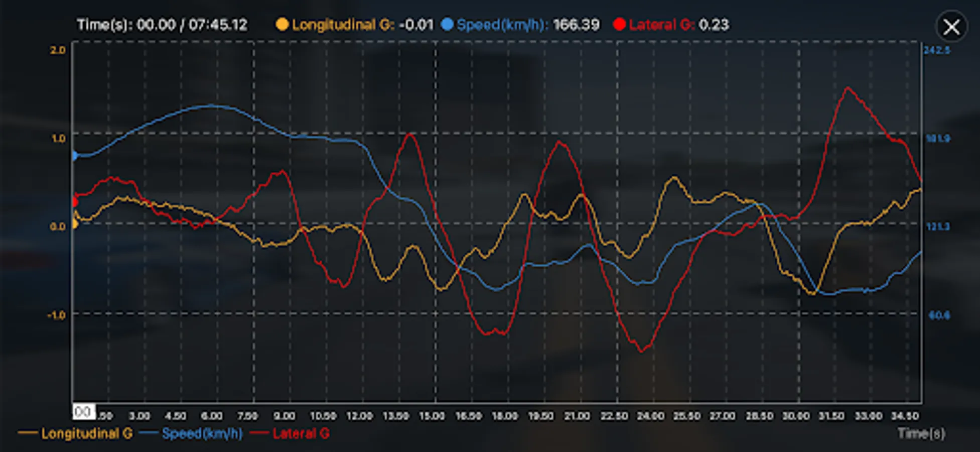Viewport: 980px width, 452px height.
Task: Click the 31.50 tick on the time axis
Action: [831, 416]
